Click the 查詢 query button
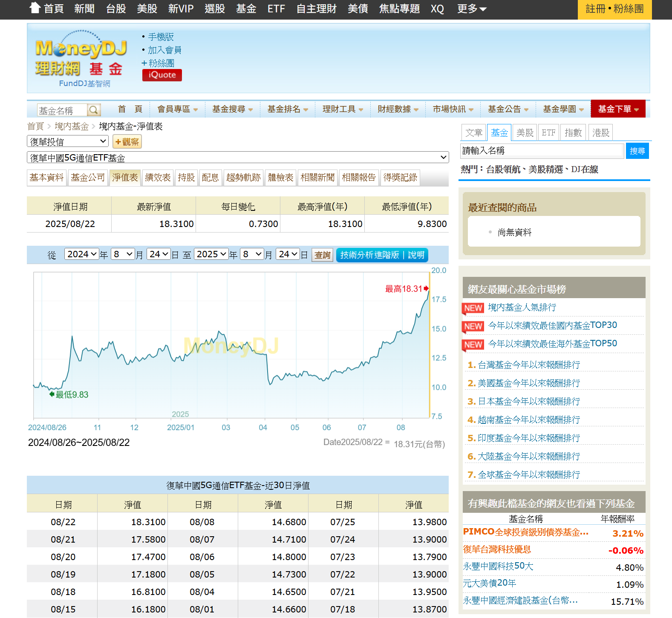Viewport: 672px width, 618px height. [323, 255]
